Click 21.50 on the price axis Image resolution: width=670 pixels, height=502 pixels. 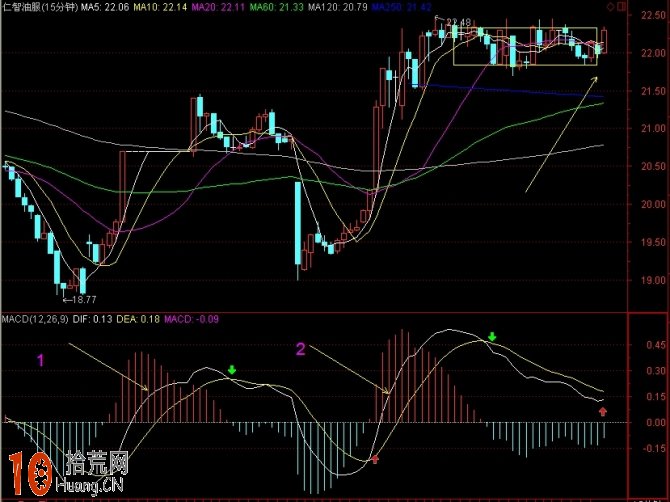coord(653,91)
